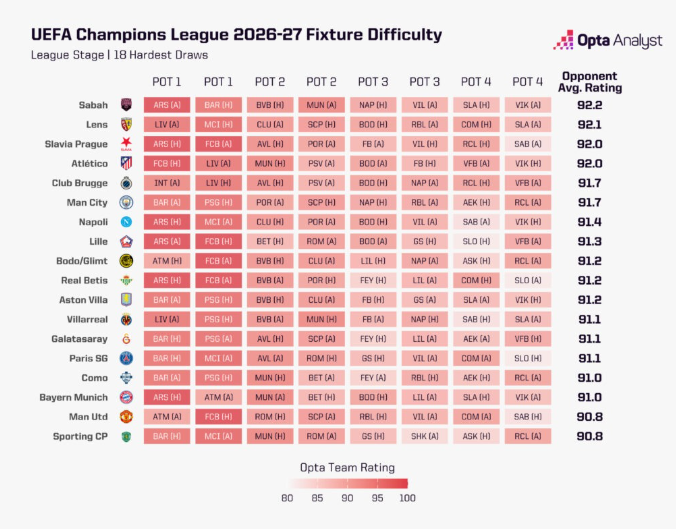
Task: Click the Sabah club crest
Action: tap(126, 105)
